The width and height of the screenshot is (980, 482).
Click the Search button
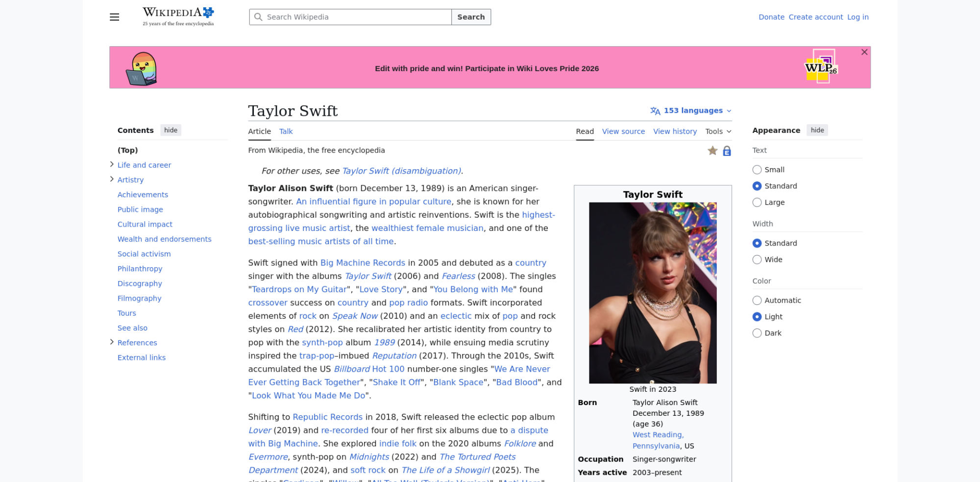coord(471,17)
